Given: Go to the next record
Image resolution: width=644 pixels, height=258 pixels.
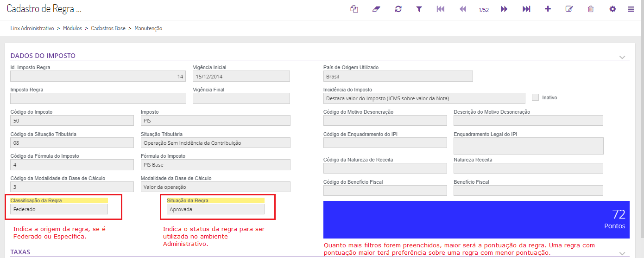Looking at the screenshot, I should pos(504,9).
